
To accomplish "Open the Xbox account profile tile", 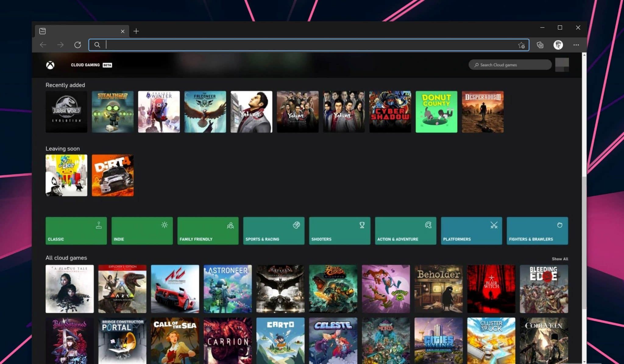I will tap(562, 65).
